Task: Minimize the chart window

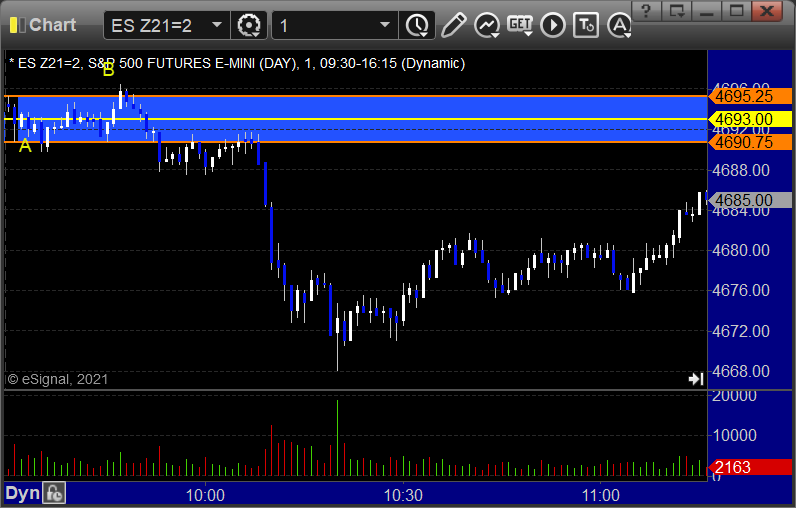Action: 707,11
